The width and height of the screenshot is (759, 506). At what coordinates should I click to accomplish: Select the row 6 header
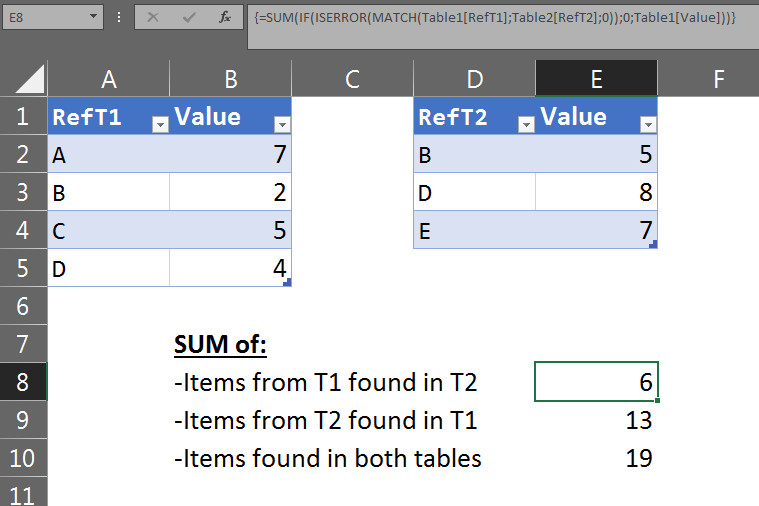coord(23,306)
